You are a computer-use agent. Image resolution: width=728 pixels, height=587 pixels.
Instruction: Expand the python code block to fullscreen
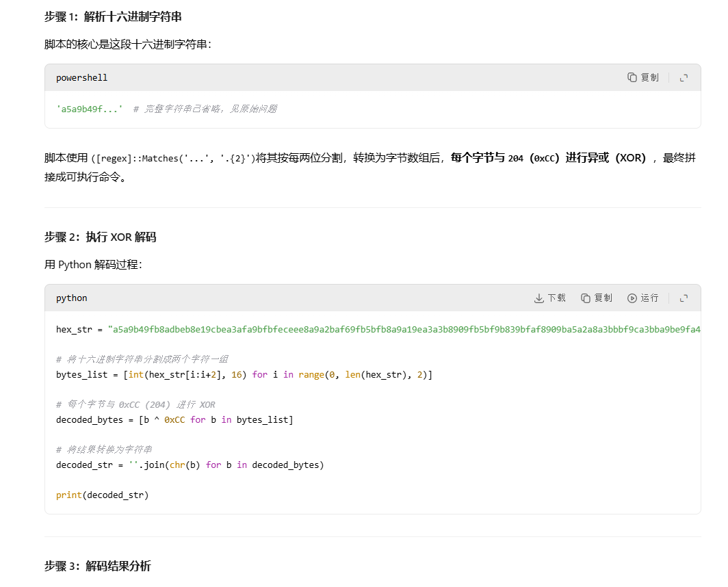(684, 298)
